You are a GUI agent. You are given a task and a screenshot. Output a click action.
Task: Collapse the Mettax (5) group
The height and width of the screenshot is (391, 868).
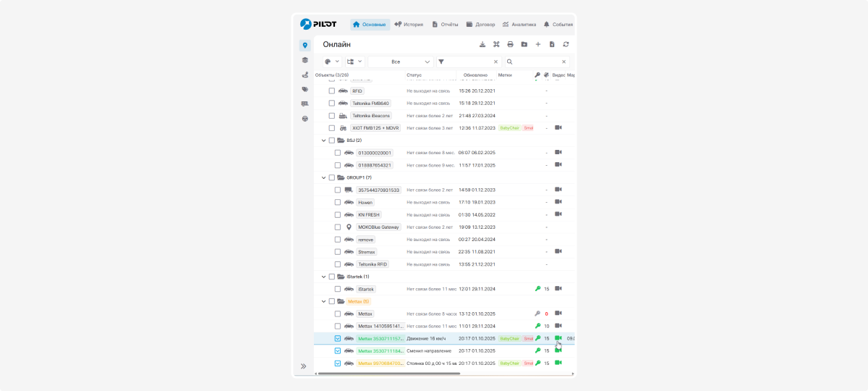pyautogui.click(x=323, y=301)
